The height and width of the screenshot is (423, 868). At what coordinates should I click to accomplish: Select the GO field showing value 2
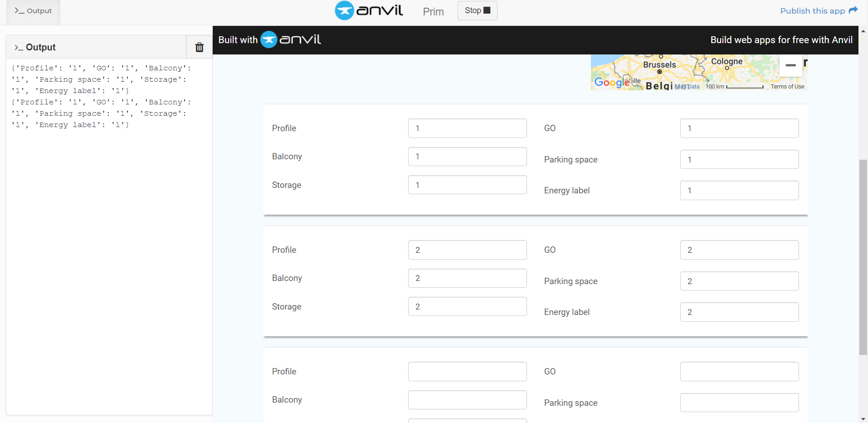point(739,250)
